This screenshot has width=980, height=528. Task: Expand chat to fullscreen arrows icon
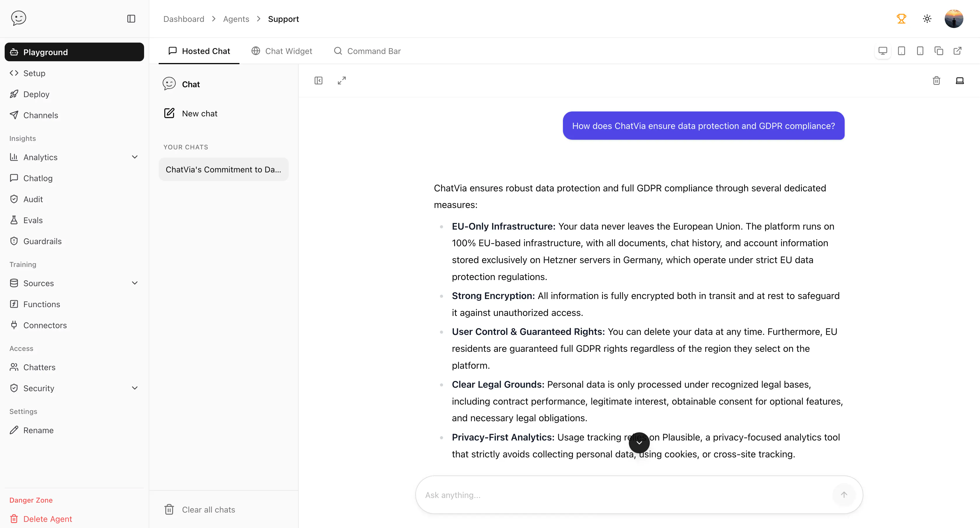point(342,81)
